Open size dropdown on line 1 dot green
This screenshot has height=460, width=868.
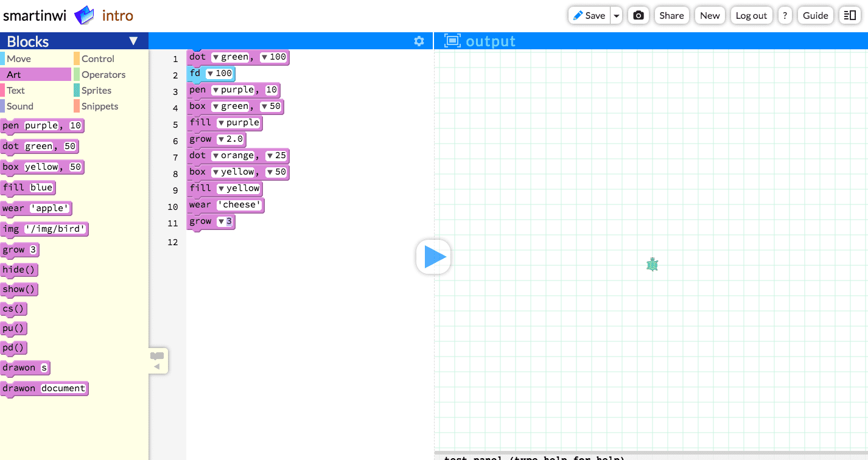click(264, 57)
